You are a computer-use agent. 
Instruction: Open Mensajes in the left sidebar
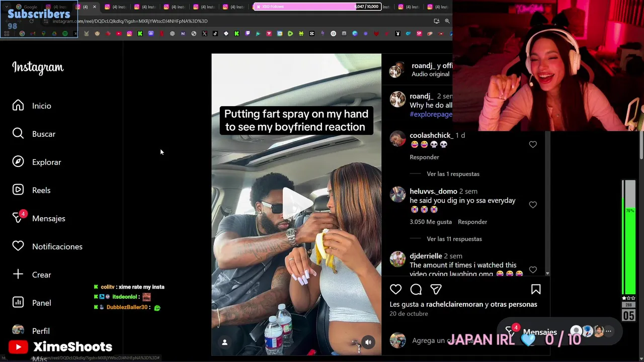point(39,218)
